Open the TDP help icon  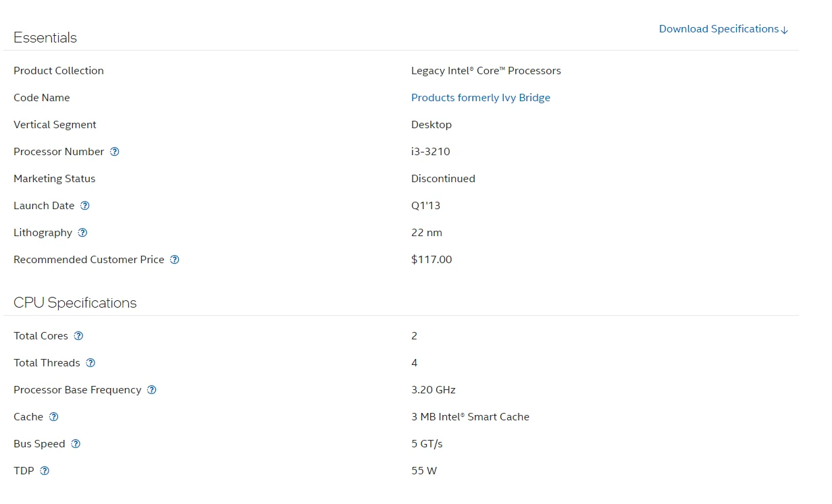click(45, 471)
